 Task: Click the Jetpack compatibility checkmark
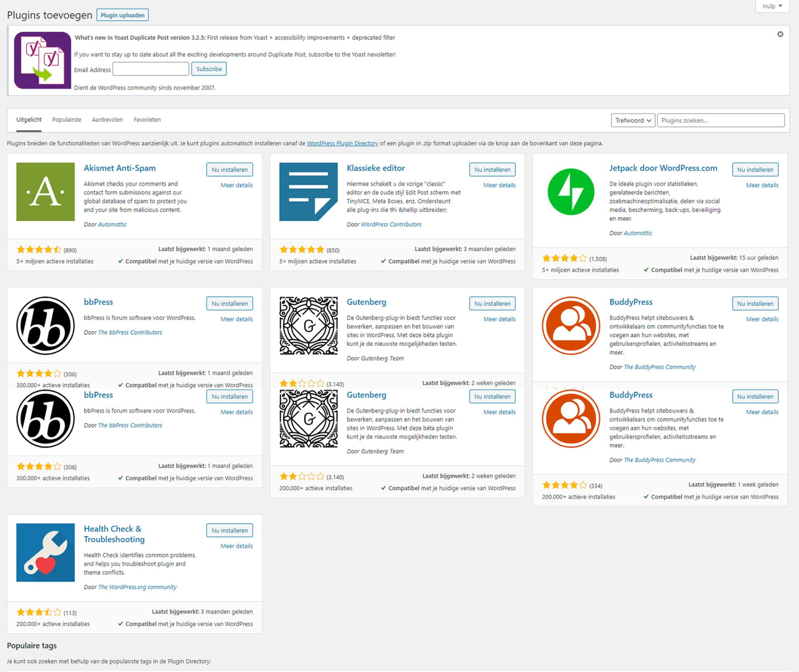(646, 270)
